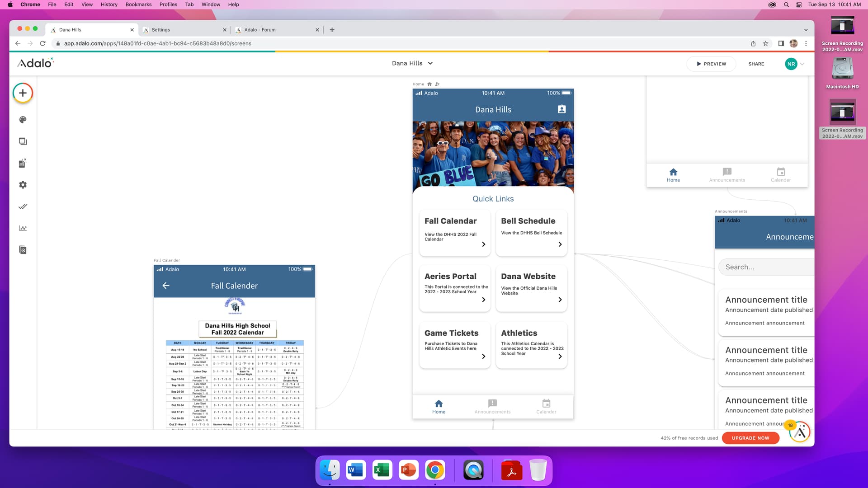Click back arrow on Fall Calender screen
868x488 pixels.
tap(166, 286)
